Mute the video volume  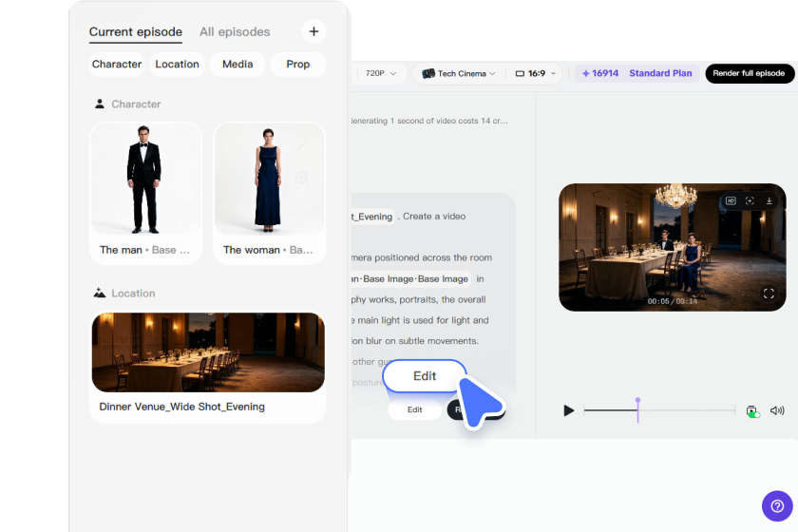pos(777,410)
